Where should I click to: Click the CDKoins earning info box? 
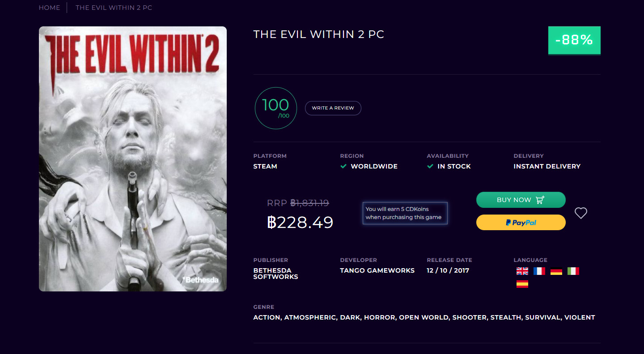[405, 213]
